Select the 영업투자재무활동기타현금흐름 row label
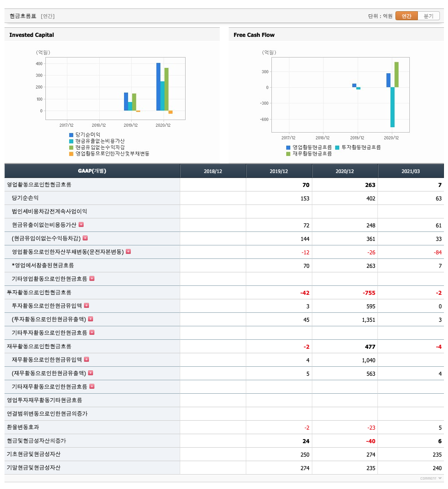The height and width of the screenshot is (489, 448). (44, 400)
